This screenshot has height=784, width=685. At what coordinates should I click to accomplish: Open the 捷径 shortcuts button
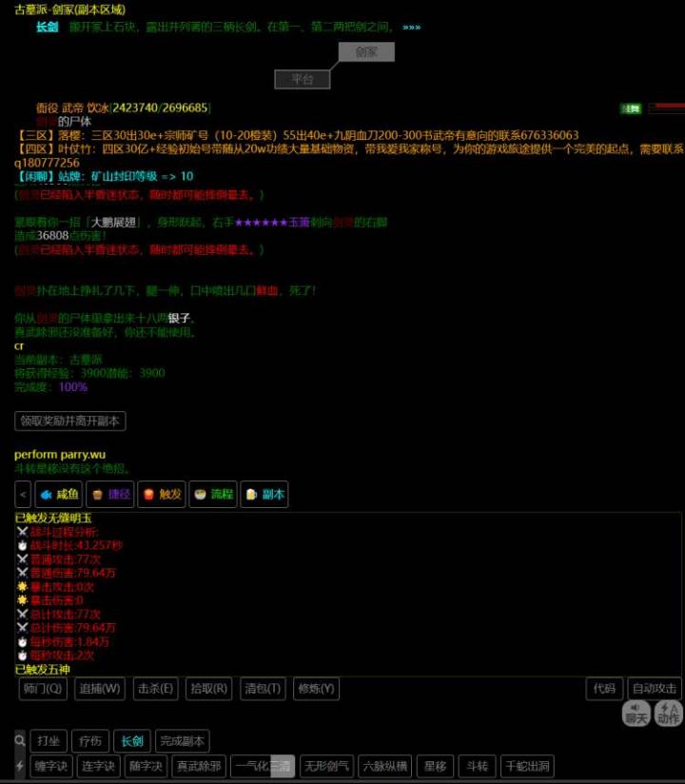[x=110, y=494]
